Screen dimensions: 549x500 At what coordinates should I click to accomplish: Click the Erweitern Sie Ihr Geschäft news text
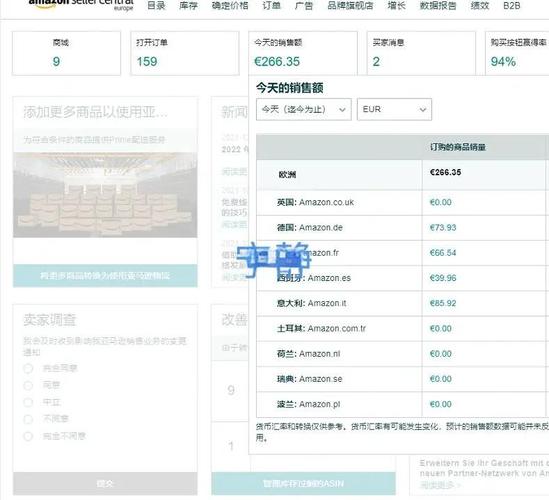click(x=484, y=468)
